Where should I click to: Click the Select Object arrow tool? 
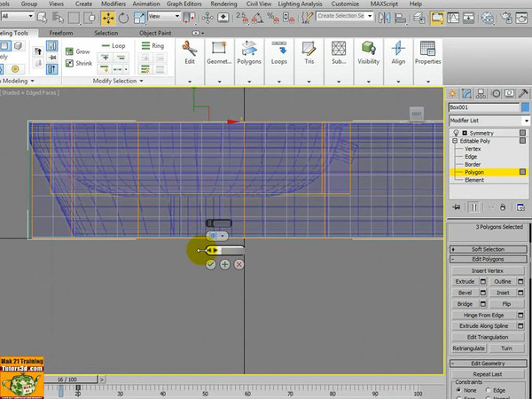tap(42, 18)
